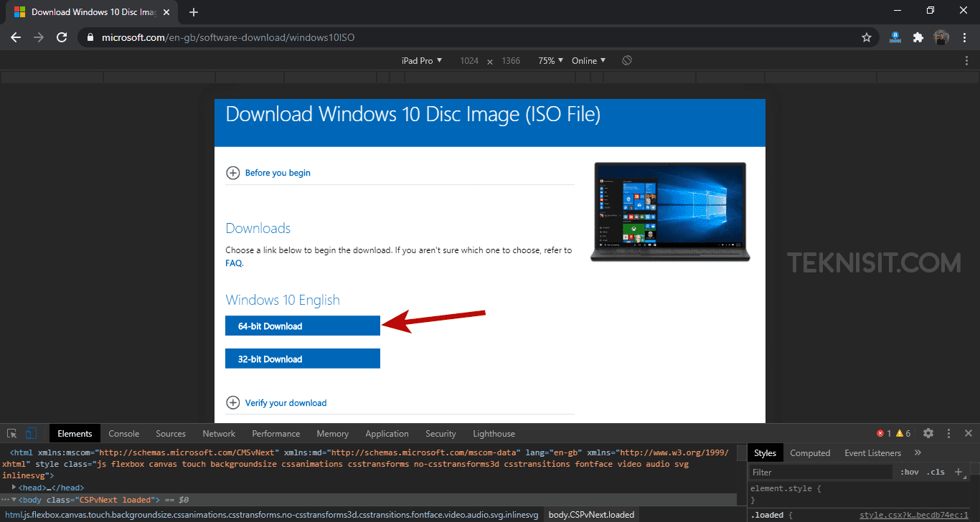This screenshot has width=980, height=522.
Task: Click the red error count indicator
Action: tap(883, 433)
